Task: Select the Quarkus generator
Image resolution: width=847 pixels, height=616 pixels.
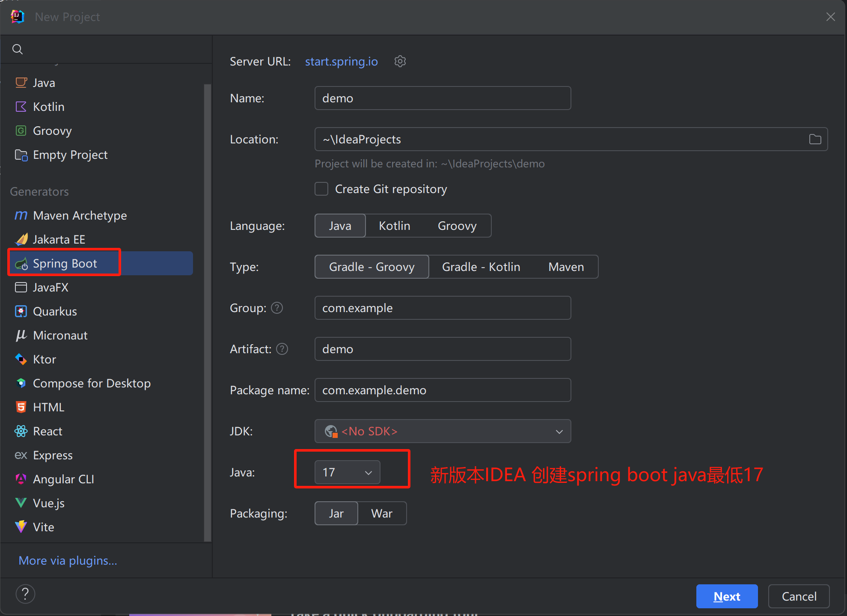Action: (x=55, y=312)
